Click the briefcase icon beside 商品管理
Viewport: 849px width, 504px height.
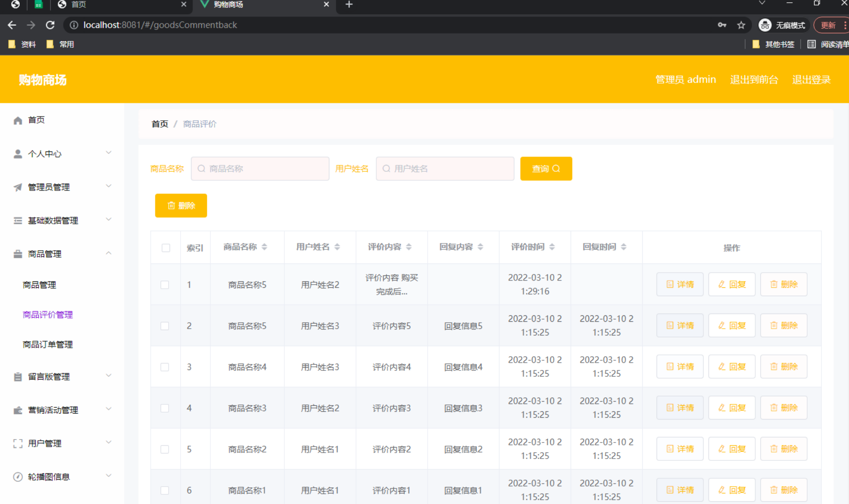pyautogui.click(x=18, y=254)
